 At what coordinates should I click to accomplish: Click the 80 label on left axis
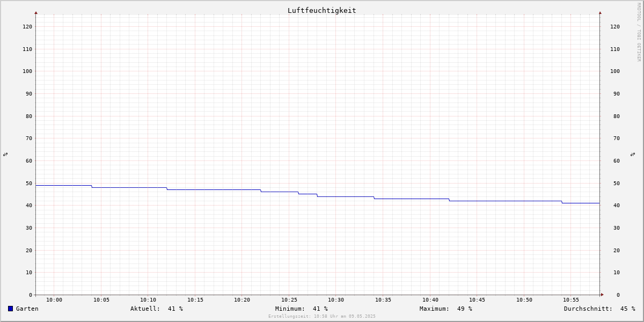[x=29, y=116]
